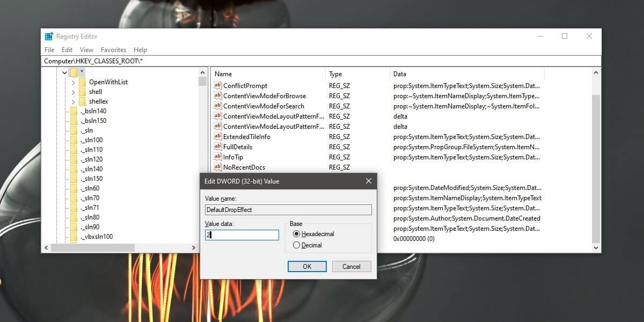This screenshot has height=322, width=644.
Task: Click the folder icon of ._sln60 key
Action: click(x=74, y=188)
